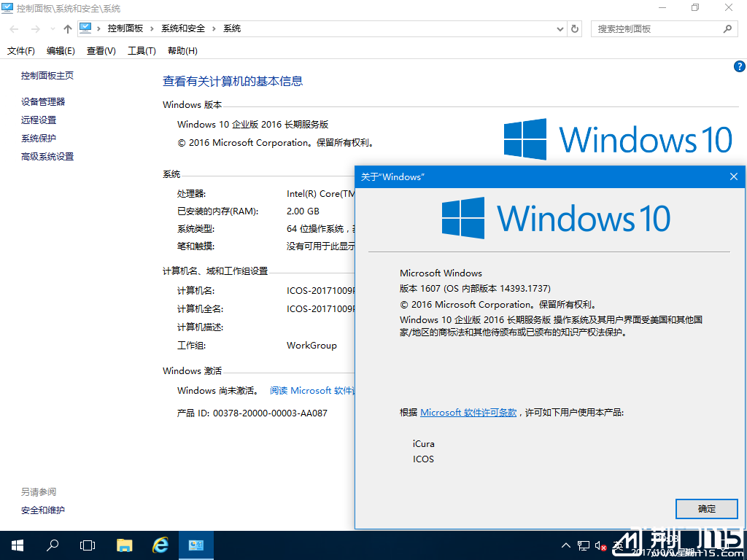Open 帮助(H) menu
The image size is (747, 560).
(x=182, y=51)
